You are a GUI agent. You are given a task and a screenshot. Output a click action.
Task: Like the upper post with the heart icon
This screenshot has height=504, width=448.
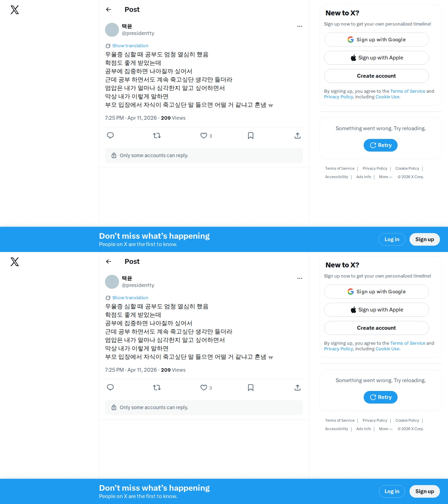[204, 135]
